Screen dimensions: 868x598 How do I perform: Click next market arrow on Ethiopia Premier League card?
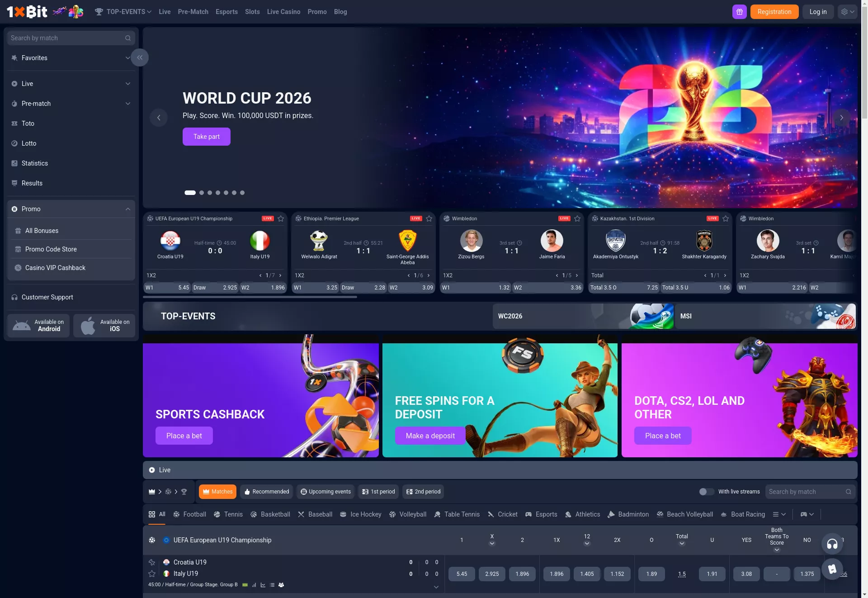[429, 275]
